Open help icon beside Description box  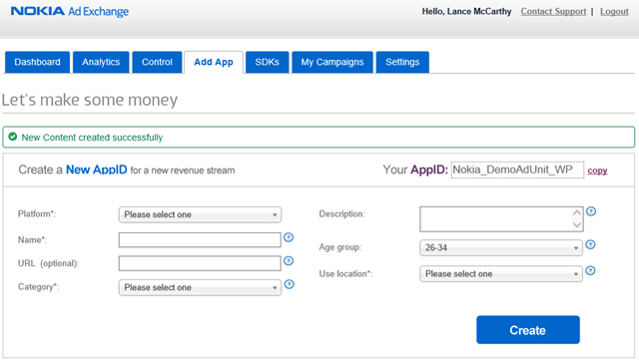pyautogui.click(x=591, y=211)
